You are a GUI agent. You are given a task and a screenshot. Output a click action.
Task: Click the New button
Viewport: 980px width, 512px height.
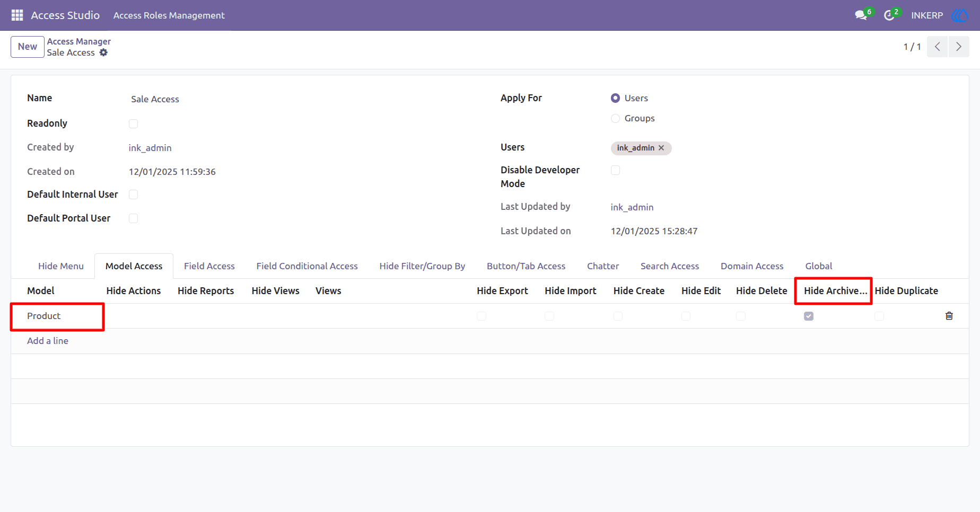tap(28, 47)
